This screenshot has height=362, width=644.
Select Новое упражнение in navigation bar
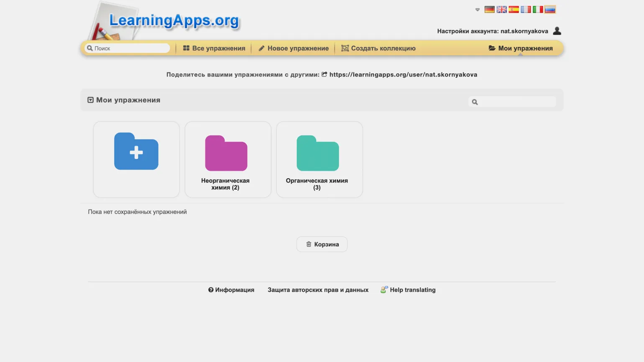click(293, 48)
